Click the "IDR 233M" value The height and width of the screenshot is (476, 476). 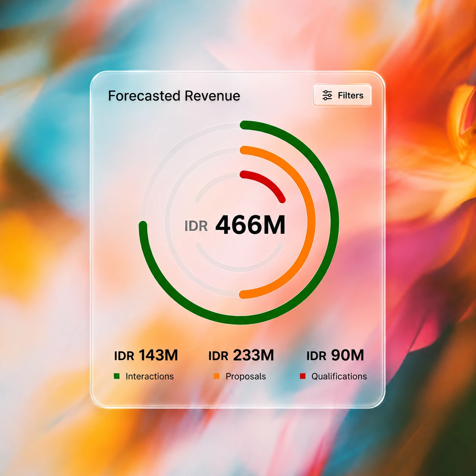click(x=241, y=355)
